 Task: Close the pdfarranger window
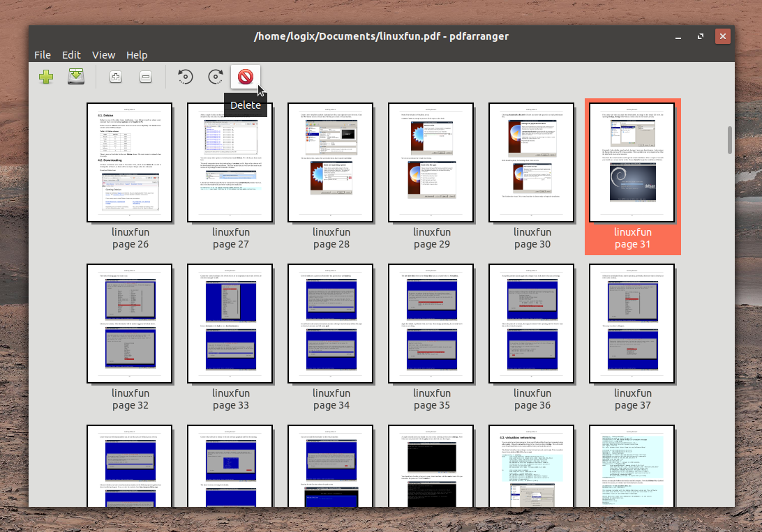(723, 36)
